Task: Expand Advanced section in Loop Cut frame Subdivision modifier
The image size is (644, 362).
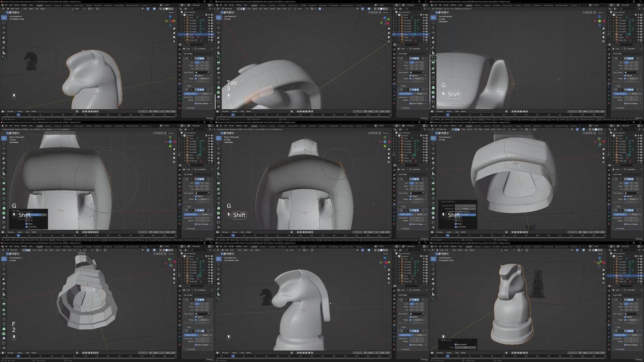Action: pos(620,228)
